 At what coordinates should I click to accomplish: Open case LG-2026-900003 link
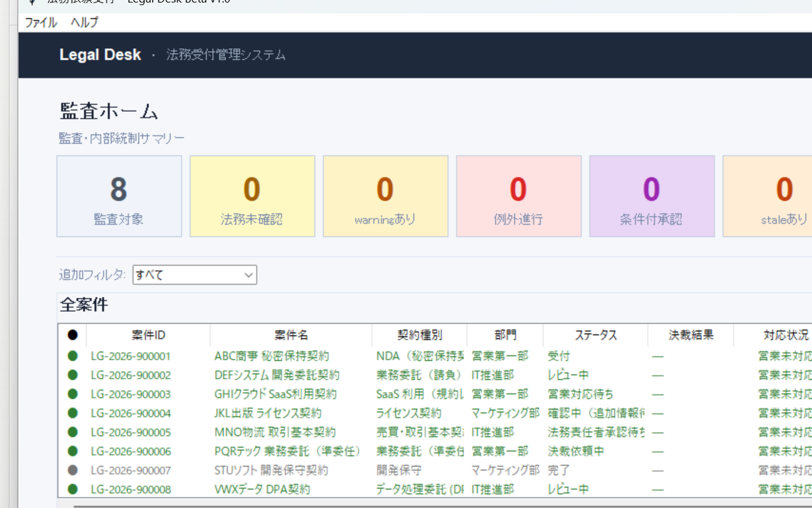131,394
